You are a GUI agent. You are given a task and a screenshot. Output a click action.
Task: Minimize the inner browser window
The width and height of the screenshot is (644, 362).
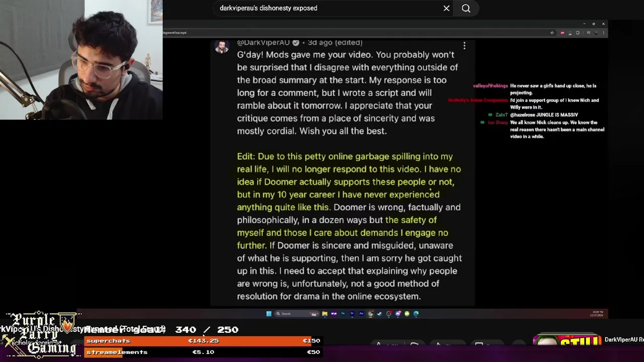pos(584,24)
